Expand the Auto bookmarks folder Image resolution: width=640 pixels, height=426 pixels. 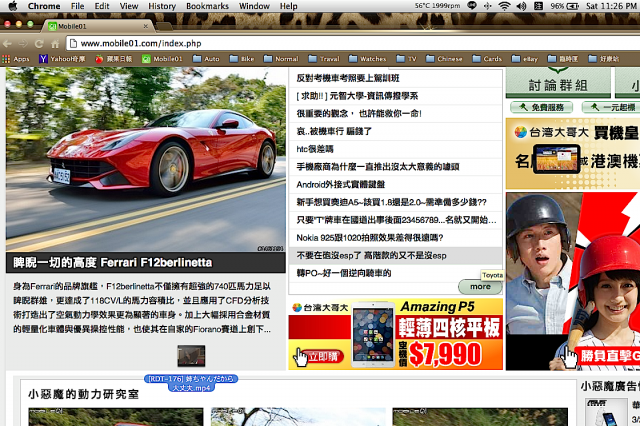(206, 59)
